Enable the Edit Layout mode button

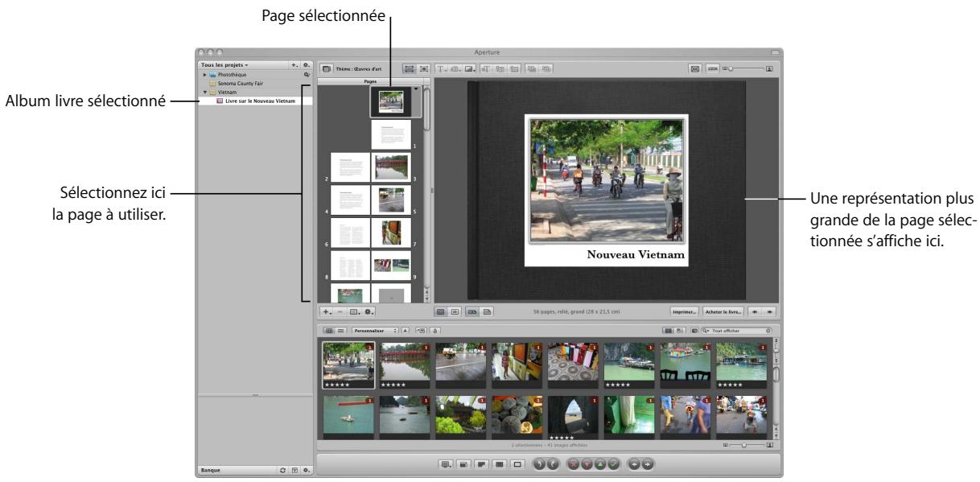pyautogui.click(x=424, y=69)
